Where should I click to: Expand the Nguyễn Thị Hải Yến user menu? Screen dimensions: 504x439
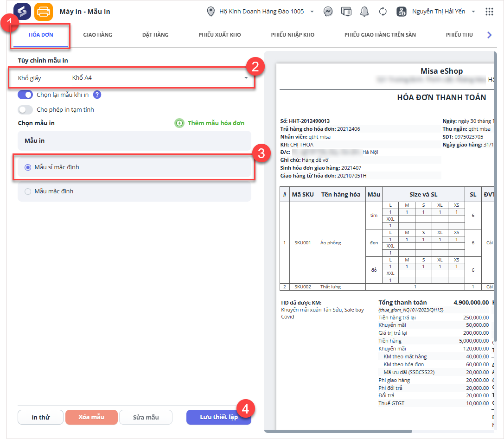click(x=473, y=12)
